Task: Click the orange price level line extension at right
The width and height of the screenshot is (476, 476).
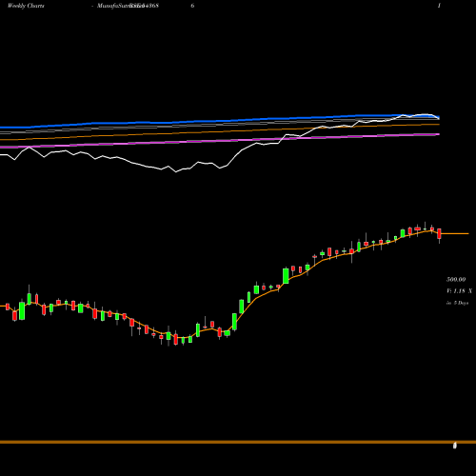Action: (455, 233)
